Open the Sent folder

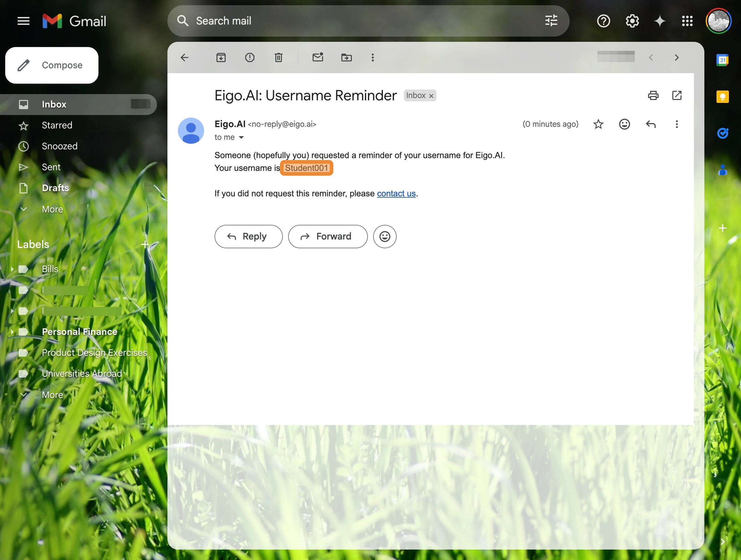[x=78, y=167]
